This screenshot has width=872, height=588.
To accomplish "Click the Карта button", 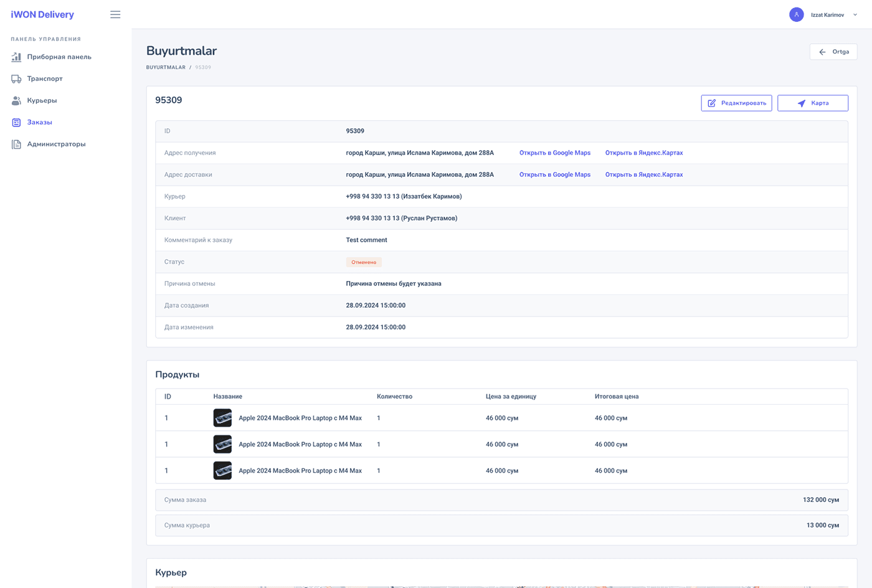I will [813, 103].
